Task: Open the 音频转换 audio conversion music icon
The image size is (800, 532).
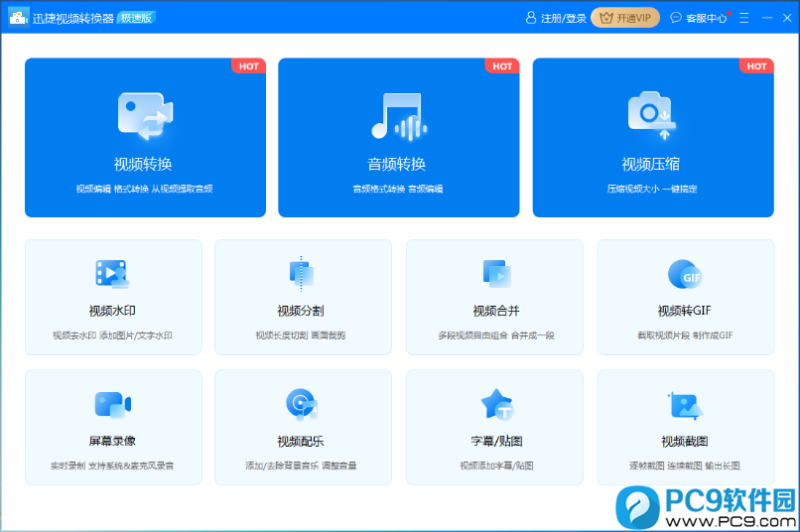Action: click(399, 116)
